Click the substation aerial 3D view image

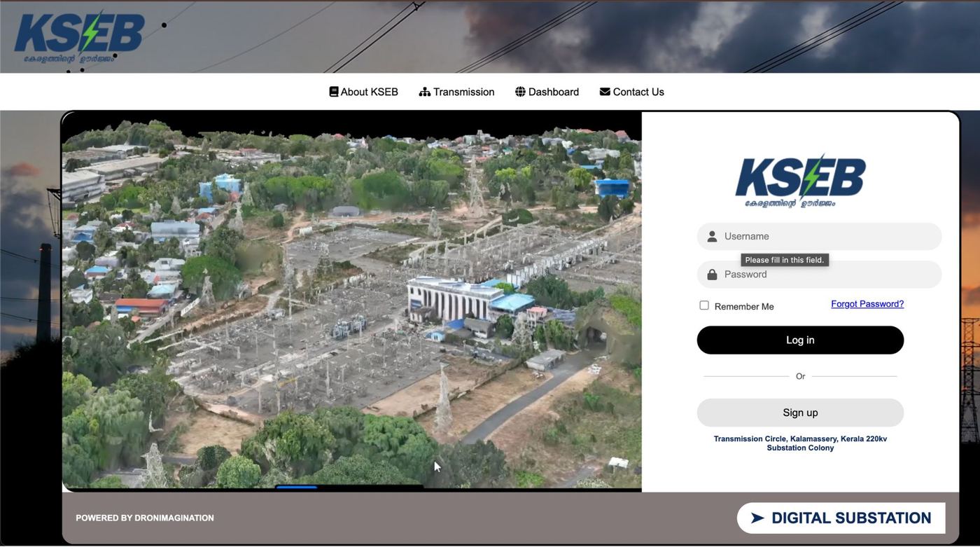point(352,302)
